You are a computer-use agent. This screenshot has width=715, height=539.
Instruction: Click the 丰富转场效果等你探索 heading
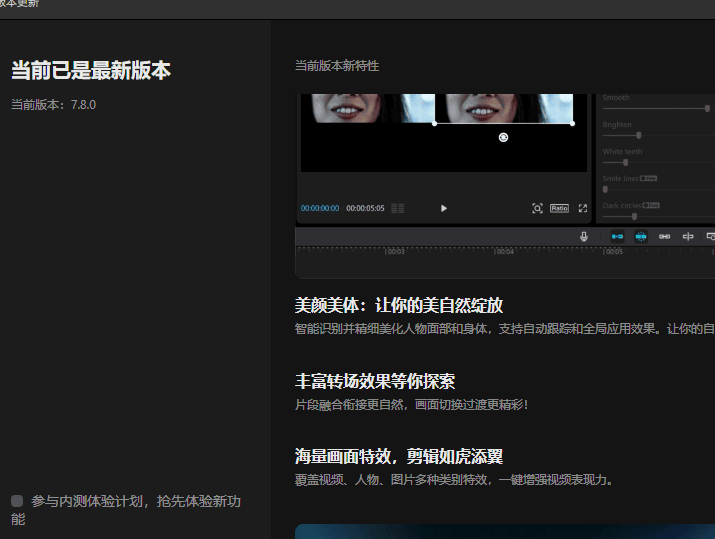tap(375, 382)
